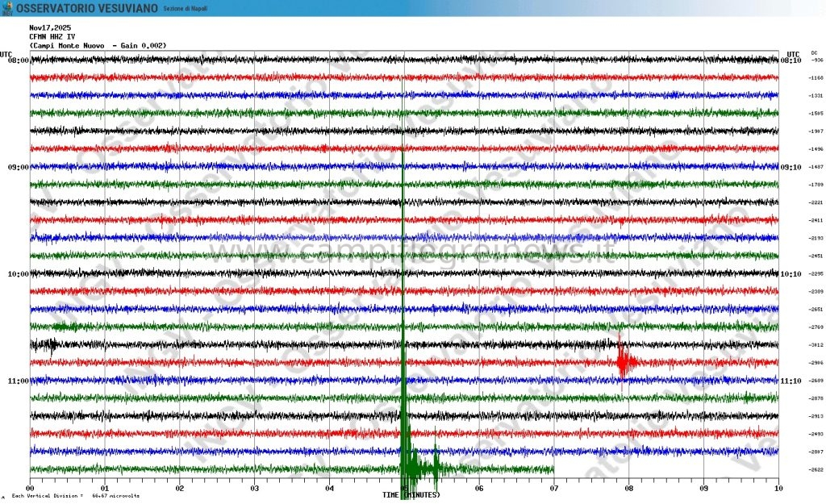Select the Nov17,2025 date label
Screen dimensions: 826x504
tap(50, 27)
